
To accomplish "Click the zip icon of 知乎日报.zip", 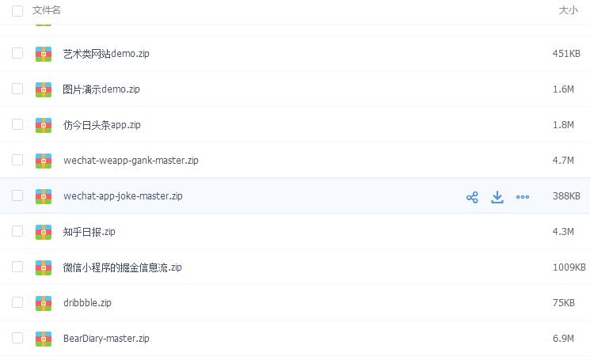I will [44, 232].
